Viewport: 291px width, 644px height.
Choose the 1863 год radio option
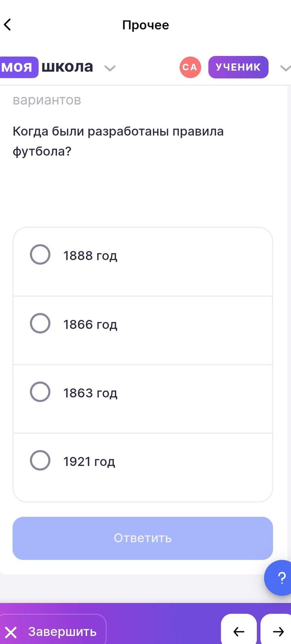click(40, 392)
